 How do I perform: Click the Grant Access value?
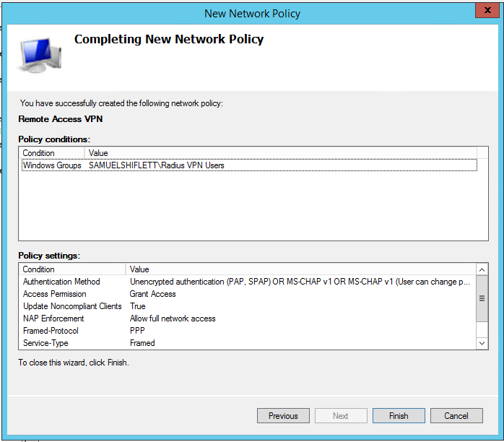pos(152,294)
